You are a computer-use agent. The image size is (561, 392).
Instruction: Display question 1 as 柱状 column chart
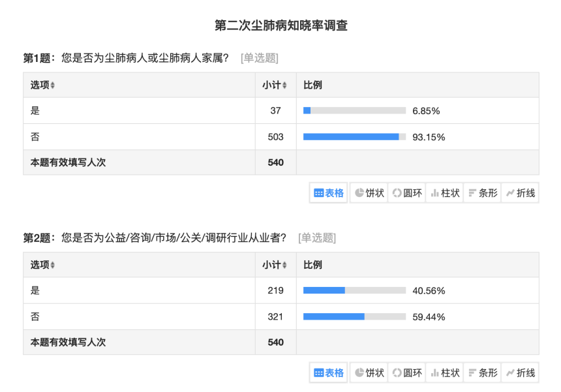click(445, 193)
